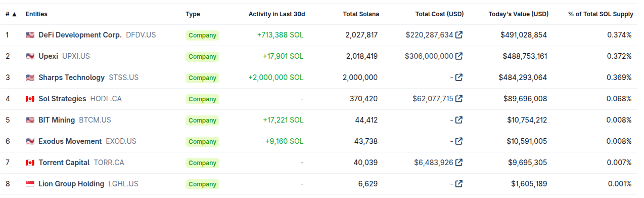Click $6,483,926 total cost value
Image resolution: width=644 pixels, height=198 pixels.
click(x=434, y=163)
